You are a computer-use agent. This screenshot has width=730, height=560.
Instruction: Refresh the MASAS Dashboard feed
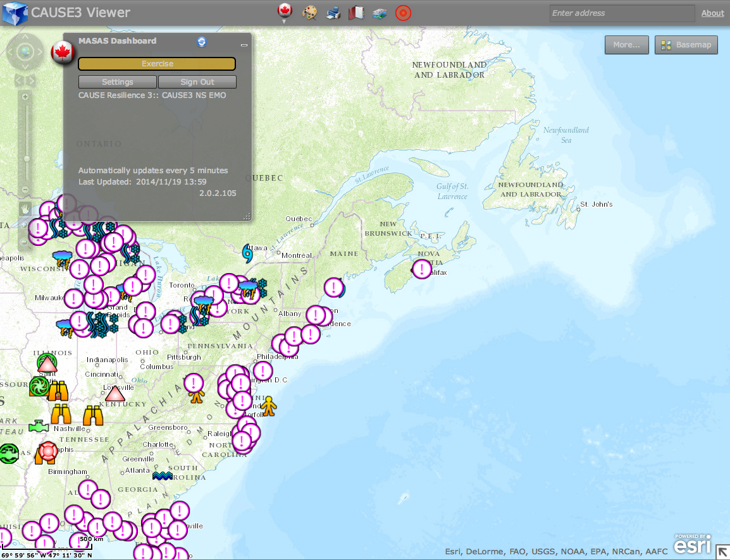click(202, 41)
